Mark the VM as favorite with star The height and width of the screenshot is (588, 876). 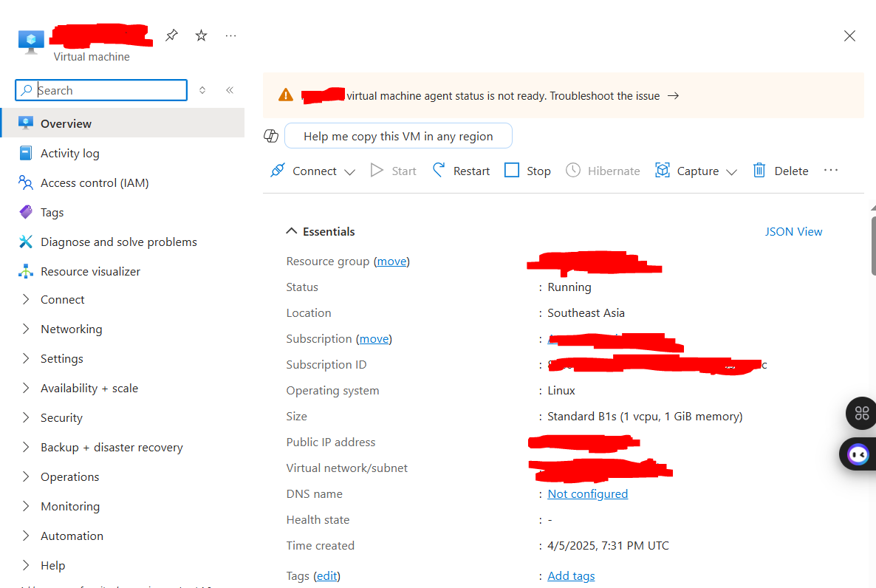201,35
